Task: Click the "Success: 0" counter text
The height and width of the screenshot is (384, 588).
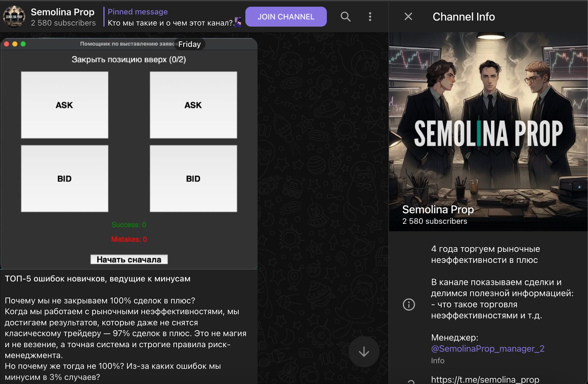Action: (129, 225)
